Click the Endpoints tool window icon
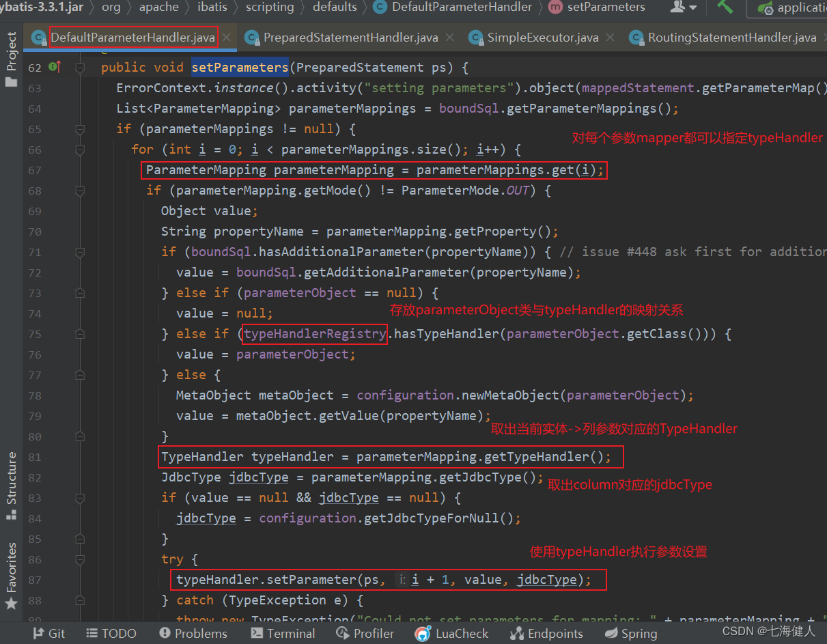The image size is (827, 644). click(x=546, y=633)
